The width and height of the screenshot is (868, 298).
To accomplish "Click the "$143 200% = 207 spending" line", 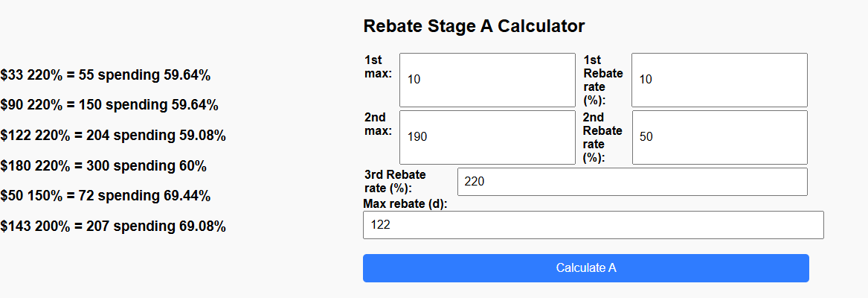I will click(x=113, y=226).
